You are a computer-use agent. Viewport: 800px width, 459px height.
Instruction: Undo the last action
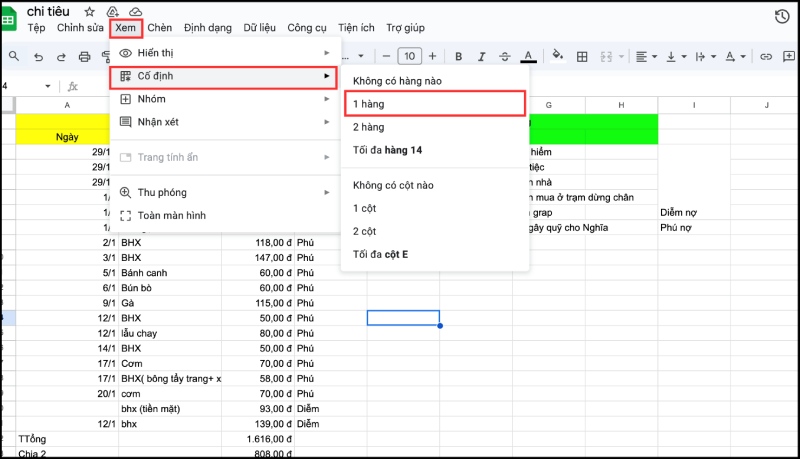tap(38, 57)
